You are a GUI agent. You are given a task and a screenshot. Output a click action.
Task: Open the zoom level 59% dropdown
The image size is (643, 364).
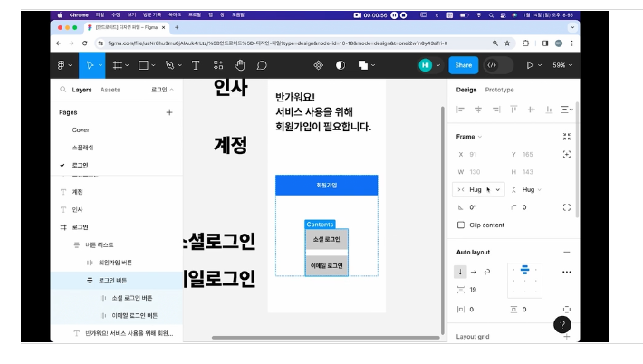(562, 65)
